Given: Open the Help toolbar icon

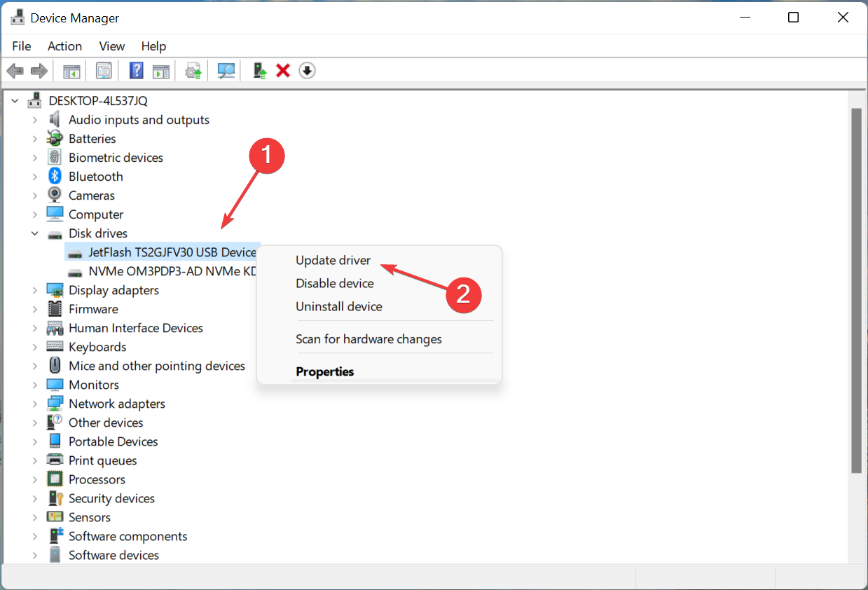Looking at the screenshot, I should tap(135, 70).
